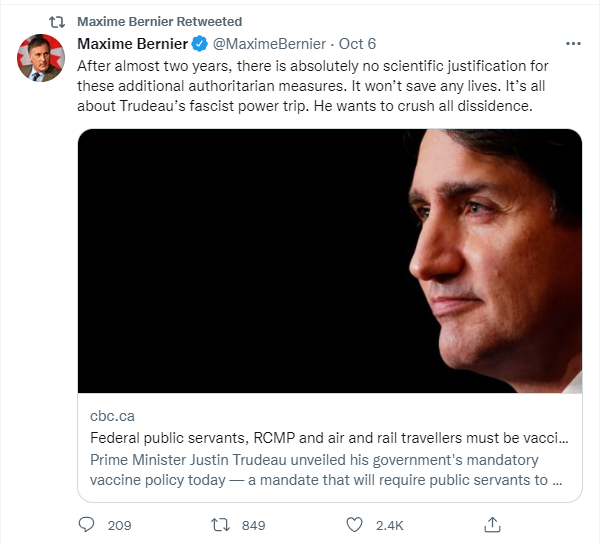The height and width of the screenshot is (544, 600).
Task: Click the blue verified badge
Action: coord(200,44)
